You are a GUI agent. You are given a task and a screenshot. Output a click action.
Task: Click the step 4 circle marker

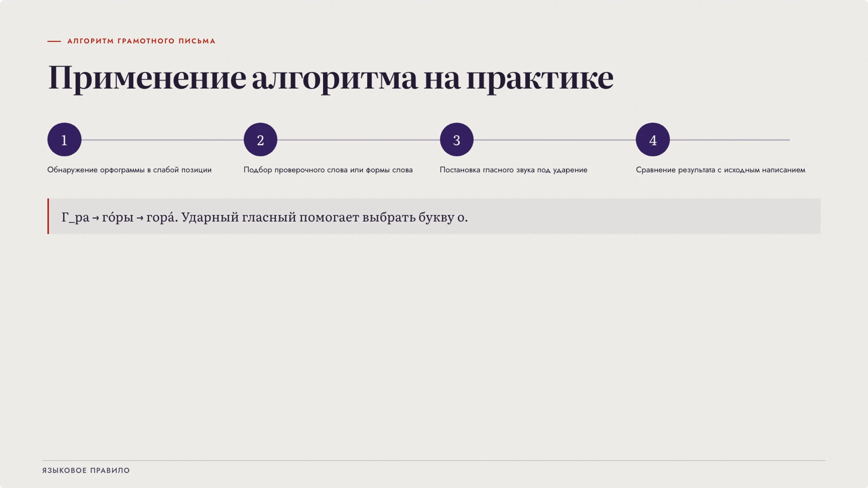pyautogui.click(x=653, y=140)
